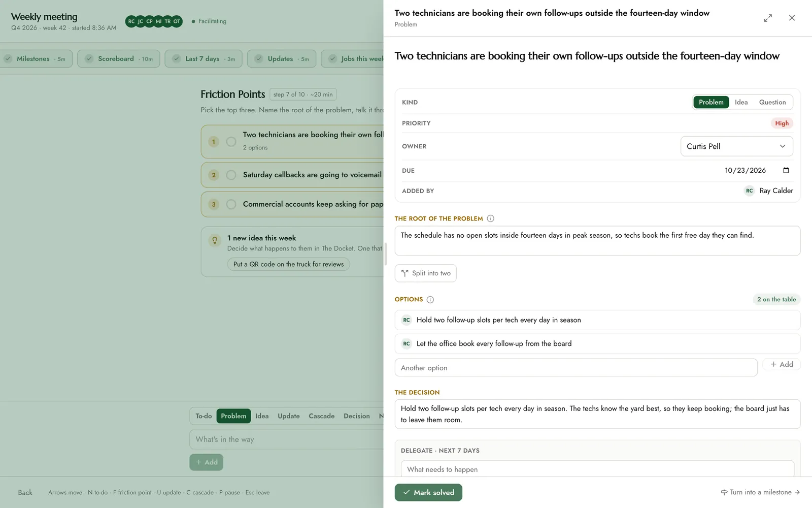This screenshot has width=812, height=508.
Task: Mark the Two technicians item circle
Action: point(231,142)
